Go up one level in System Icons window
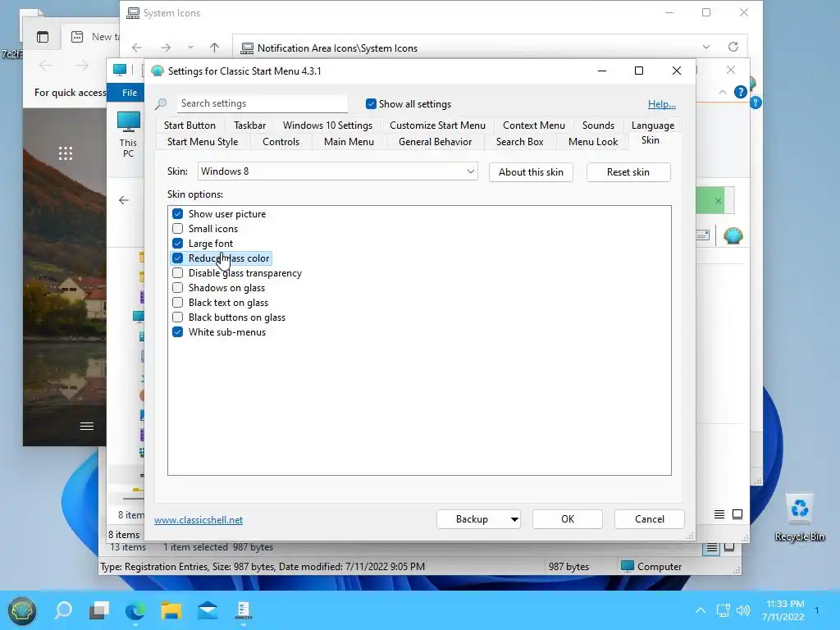Viewport: 840px width, 630px height. 214,48
